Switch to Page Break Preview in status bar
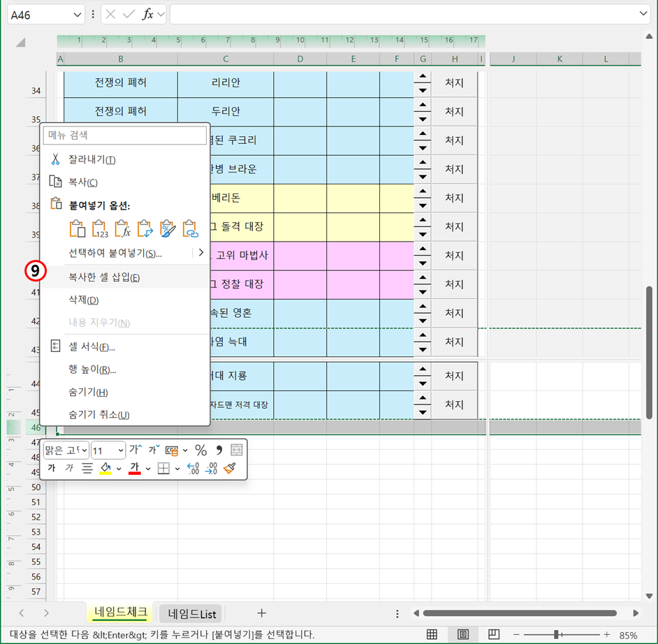 493,634
